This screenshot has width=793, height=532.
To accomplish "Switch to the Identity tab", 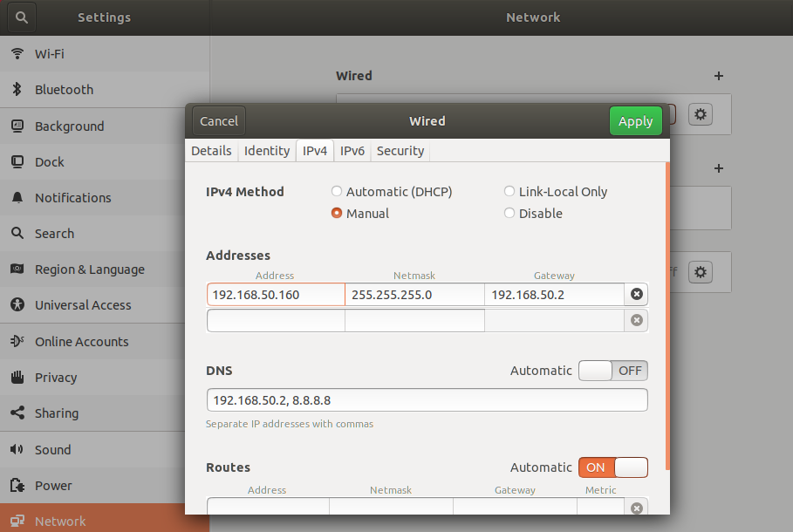I will tap(267, 151).
